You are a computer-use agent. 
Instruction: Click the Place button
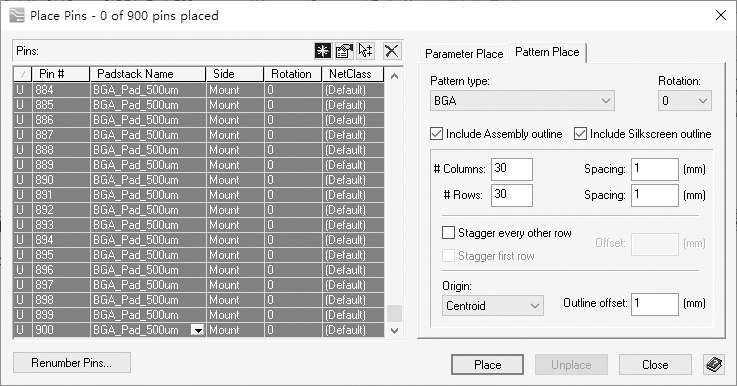tap(487, 365)
